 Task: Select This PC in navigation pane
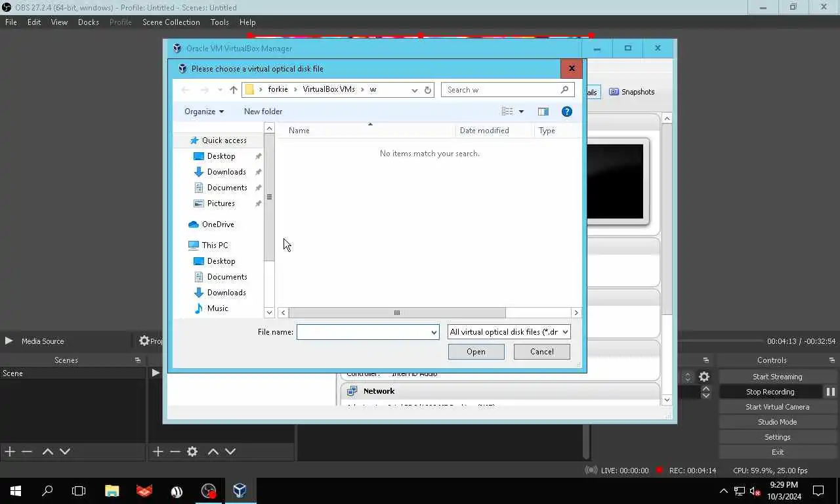click(x=215, y=245)
